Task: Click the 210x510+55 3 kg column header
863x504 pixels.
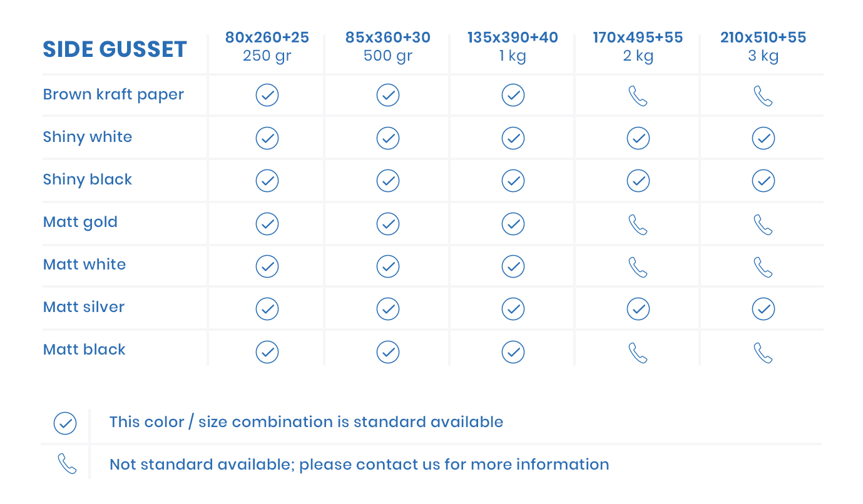Action: pyautogui.click(x=763, y=47)
